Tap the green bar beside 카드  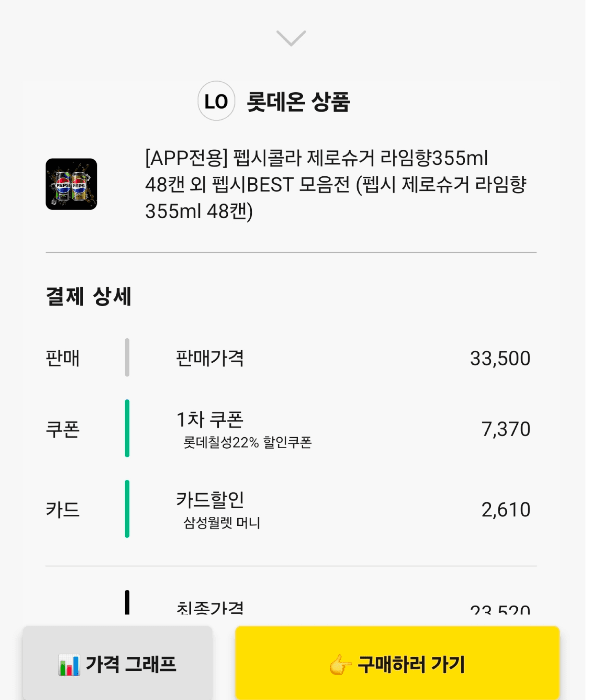click(127, 509)
